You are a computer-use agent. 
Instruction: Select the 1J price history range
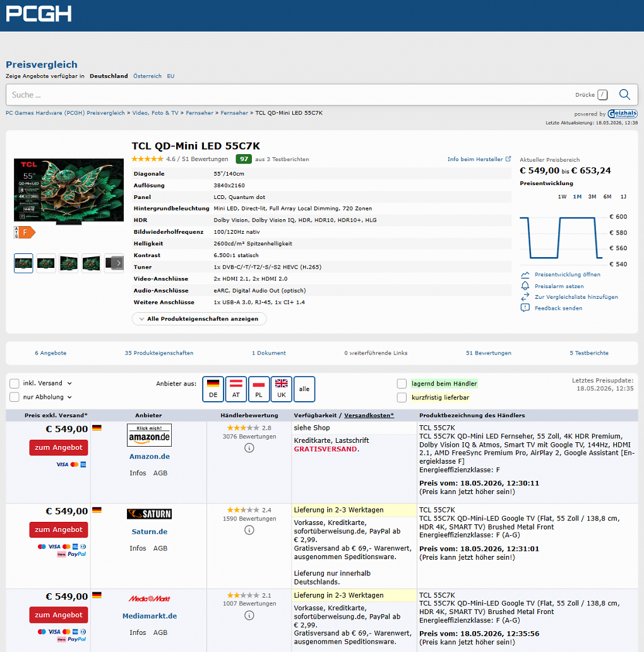(623, 196)
